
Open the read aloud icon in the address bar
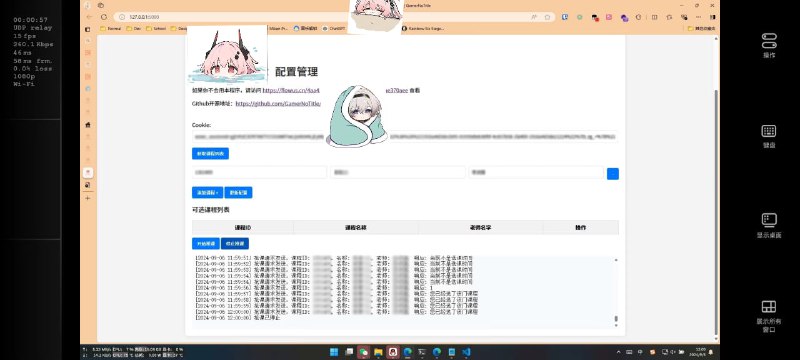coord(534,17)
